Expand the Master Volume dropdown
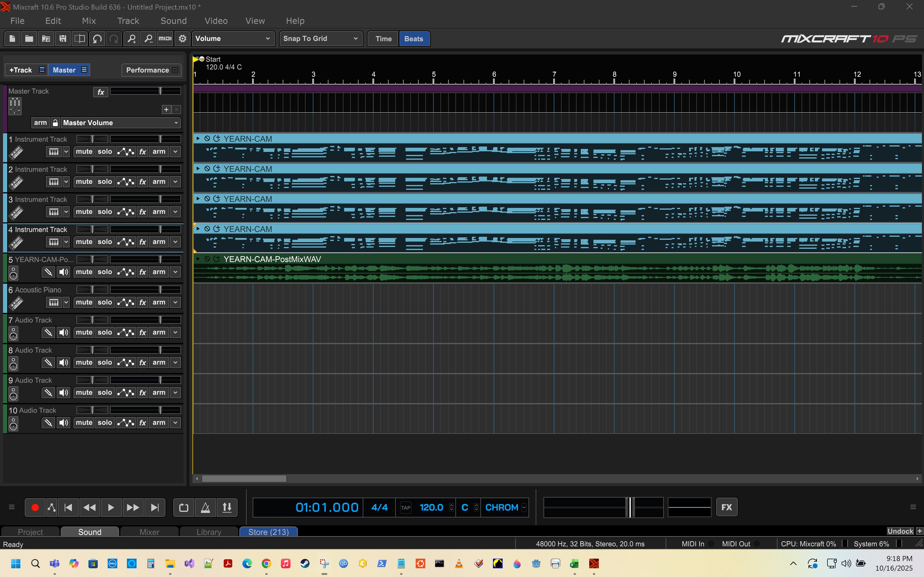This screenshot has width=924, height=577. tap(176, 123)
